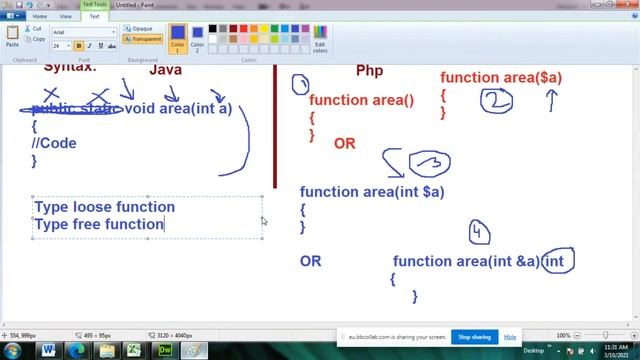Click the Hide link in sharing bar
The height and width of the screenshot is (360, 640).
click(510, 337)
